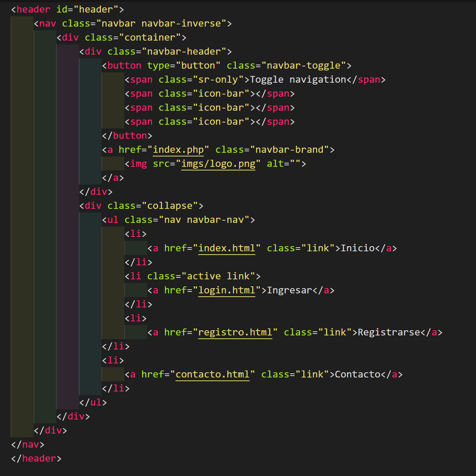
Task: Click the "container" class string
Action: tap(150, 38)
